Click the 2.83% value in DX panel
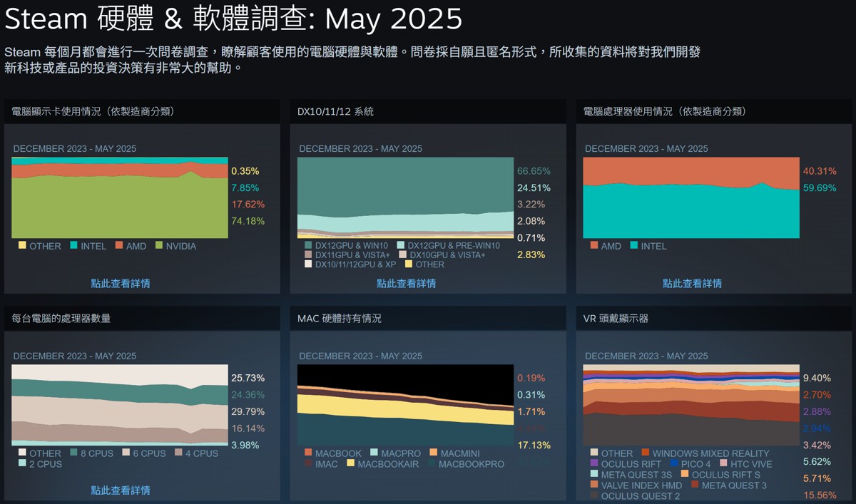The width and height of the screenshot is (856, 504). [531, 254]
